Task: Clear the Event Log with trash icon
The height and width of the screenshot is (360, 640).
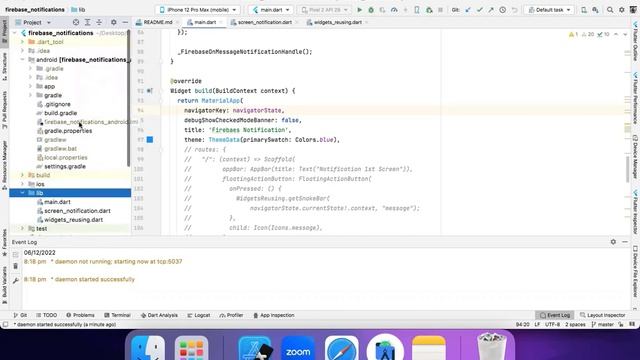Action: tap(16, 266)
